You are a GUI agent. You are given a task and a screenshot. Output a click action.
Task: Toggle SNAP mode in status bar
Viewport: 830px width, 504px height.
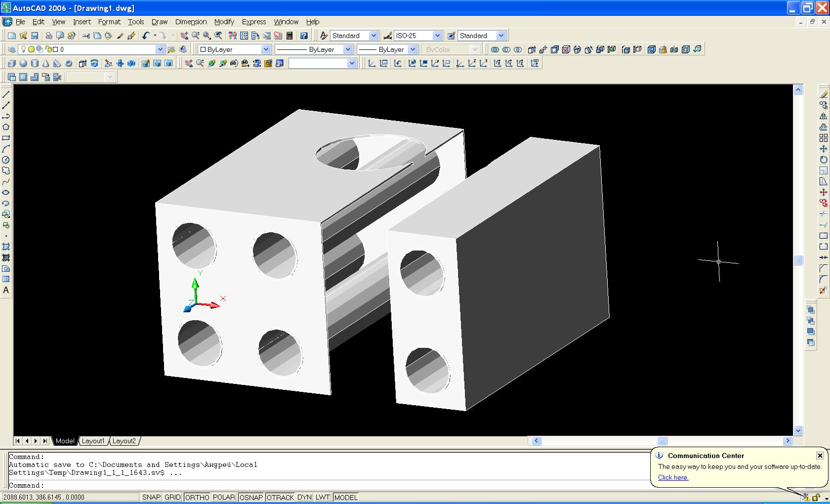(151, 497)
